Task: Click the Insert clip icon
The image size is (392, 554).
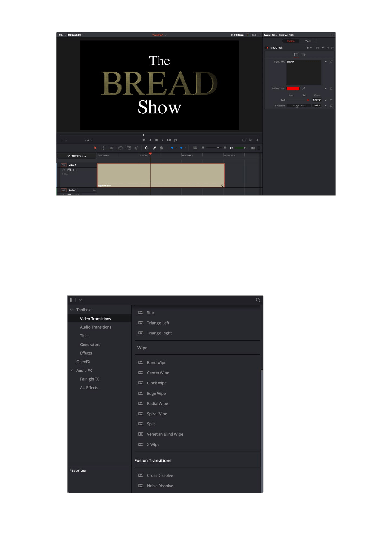Action: [x=121, y=148]
